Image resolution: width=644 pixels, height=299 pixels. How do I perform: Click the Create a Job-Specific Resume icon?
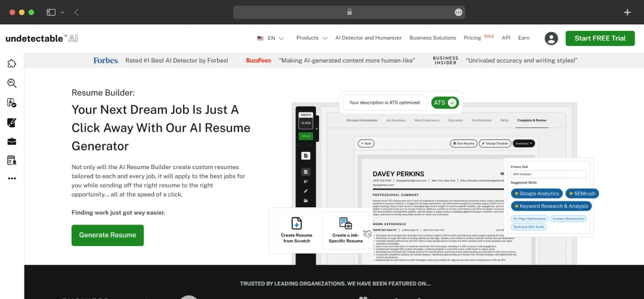click(x=345, y=223)
